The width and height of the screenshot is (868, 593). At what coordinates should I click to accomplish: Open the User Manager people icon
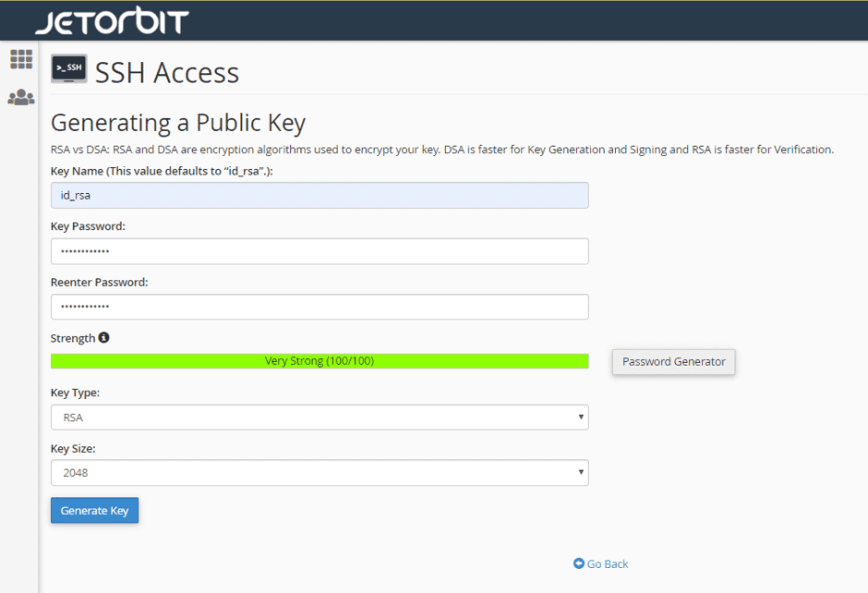(21, 98)
